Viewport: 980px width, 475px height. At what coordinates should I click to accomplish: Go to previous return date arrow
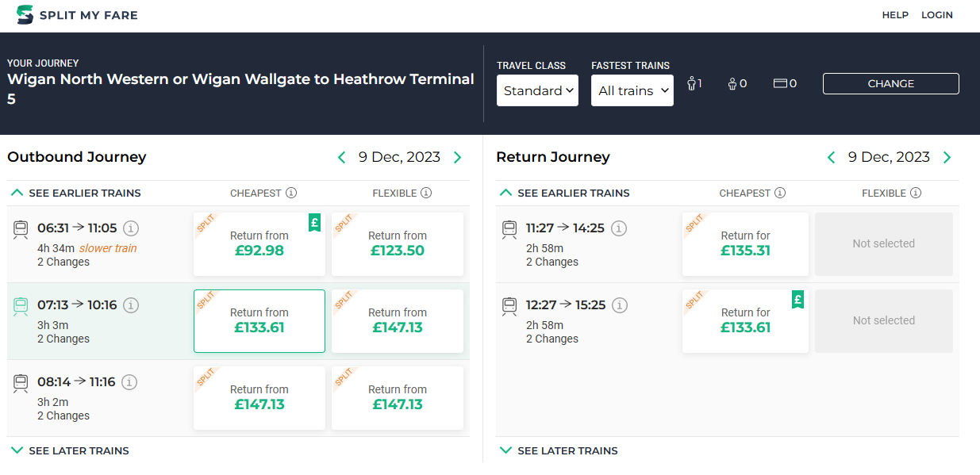pos(831,157)
